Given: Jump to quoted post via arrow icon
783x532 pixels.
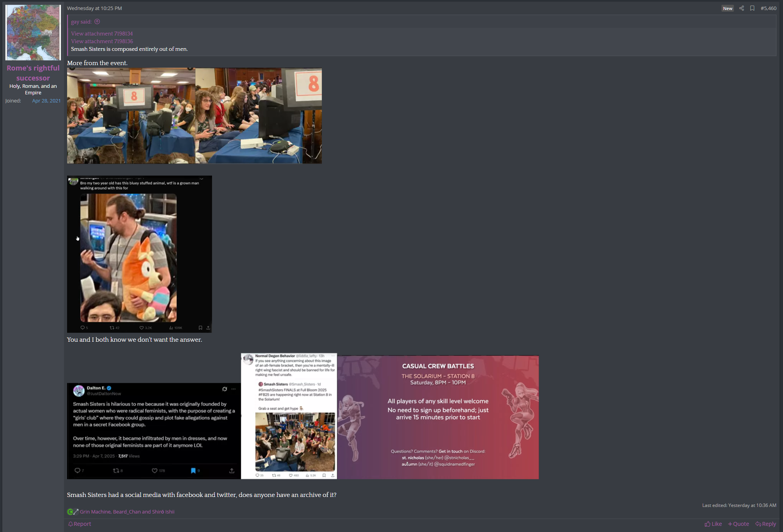Looking at the screenshot, I should [x=97, y=22].
